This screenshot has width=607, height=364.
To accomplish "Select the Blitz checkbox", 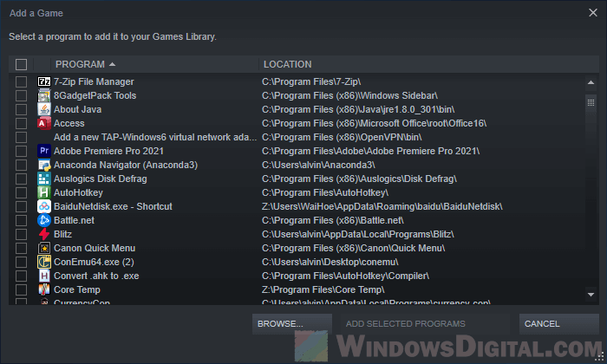I will point(22,234).
